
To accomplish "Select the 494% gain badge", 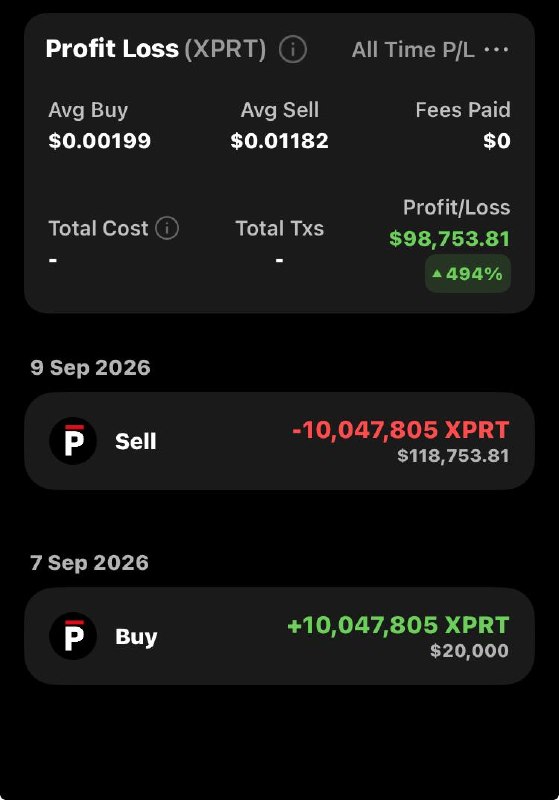I will tap(468, 274).
